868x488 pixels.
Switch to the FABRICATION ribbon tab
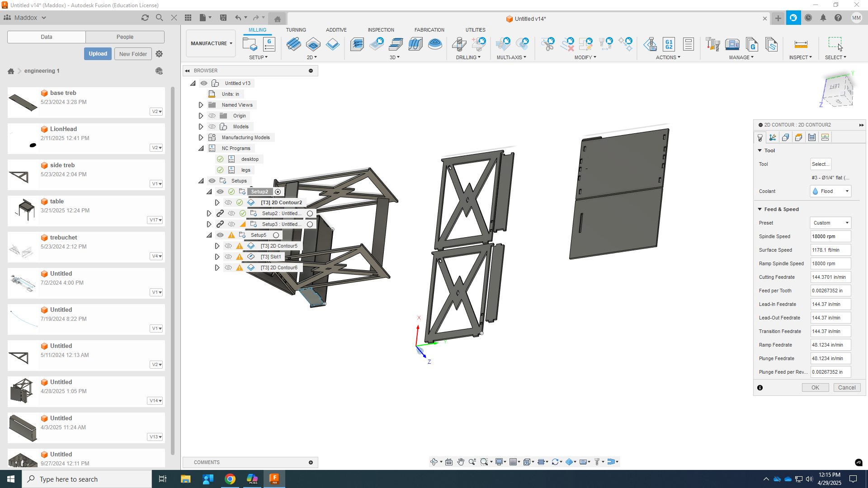429,30
